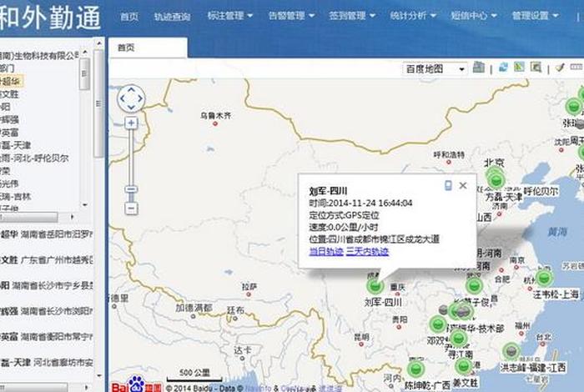Click the checkmark brush icon in toolbar
Image resolution: width=584 pixels, height=392 pixels.
tap(560, 68)
